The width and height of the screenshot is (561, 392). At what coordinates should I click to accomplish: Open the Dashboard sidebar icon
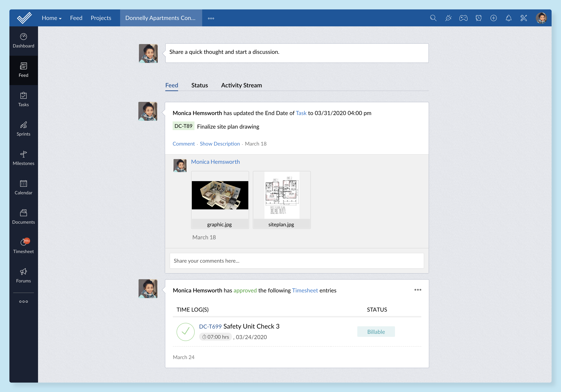click(24, 40)
